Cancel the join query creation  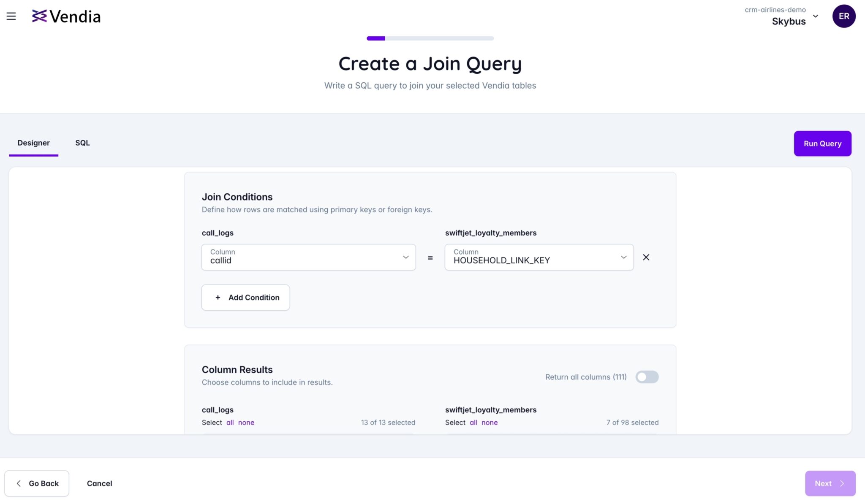point(99,483)
